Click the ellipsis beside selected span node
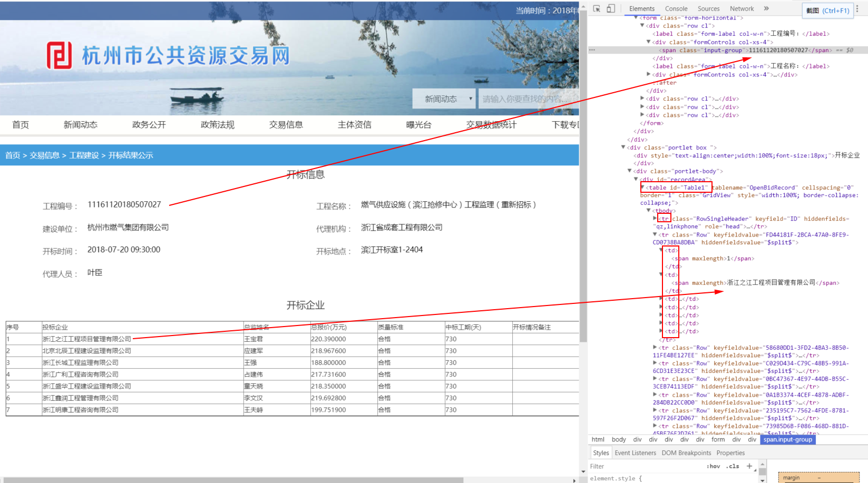 (x=592, y=50)
